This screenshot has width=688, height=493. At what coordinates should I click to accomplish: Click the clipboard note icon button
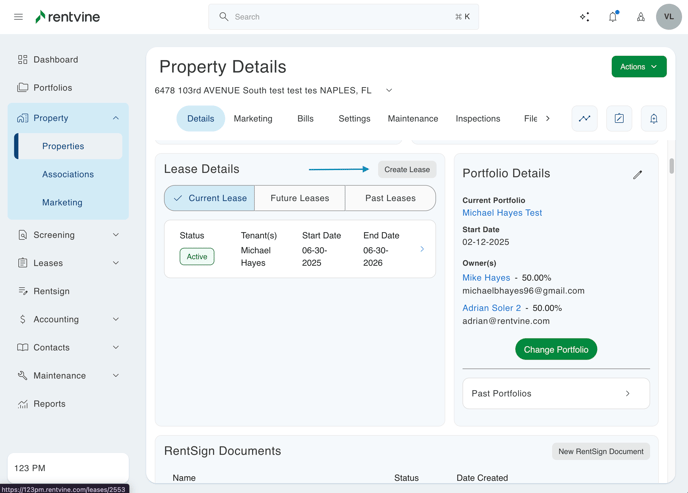pyautogui.click(x=619, y=119)
